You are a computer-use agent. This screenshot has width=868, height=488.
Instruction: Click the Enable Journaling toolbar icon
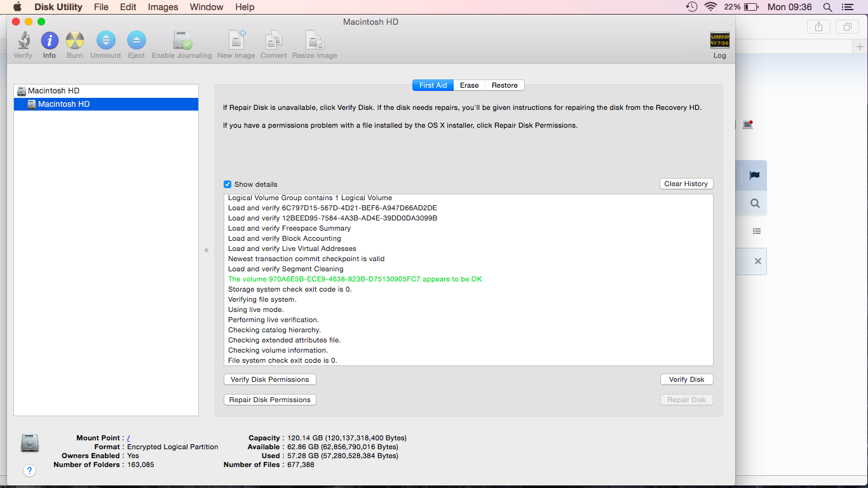[182, 41]
